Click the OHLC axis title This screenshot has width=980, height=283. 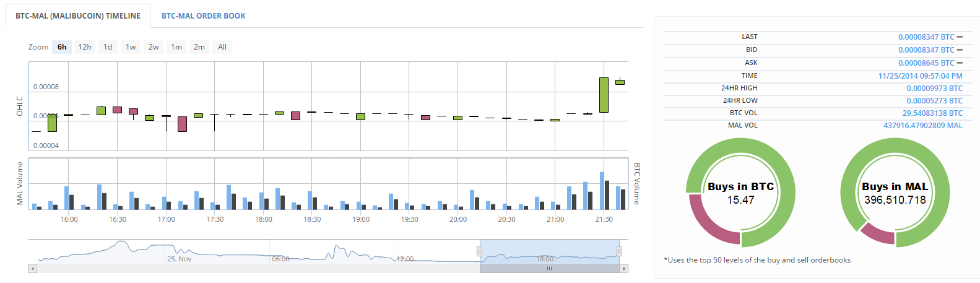[x=20, y=106]
